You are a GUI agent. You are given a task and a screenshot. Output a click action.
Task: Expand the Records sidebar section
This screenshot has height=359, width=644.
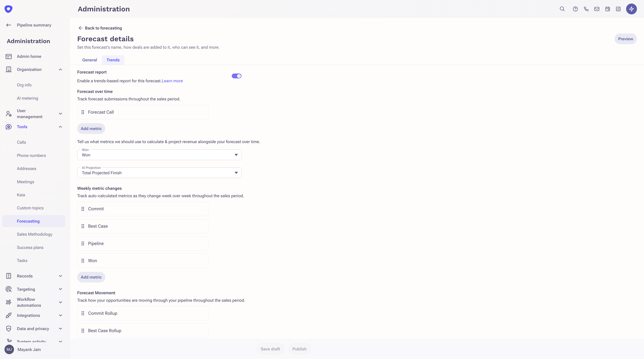tap(60, 276)
